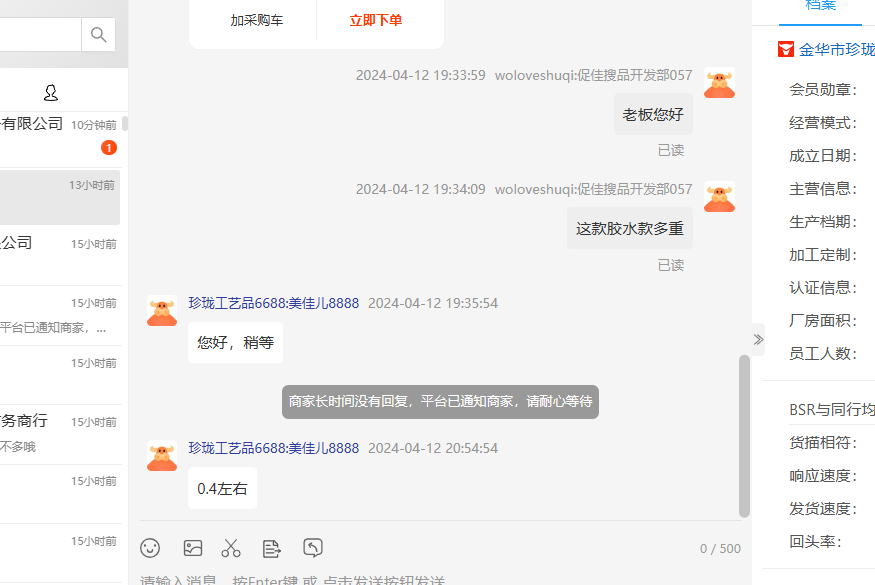Click the 加采购车 button
875x585 pixels.
coord(257,21)
